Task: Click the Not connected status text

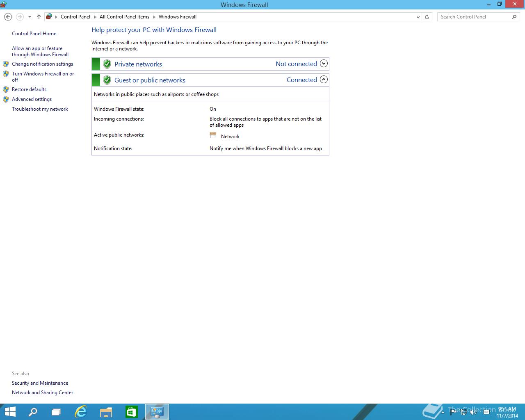Action: click(x=296, y=64)
